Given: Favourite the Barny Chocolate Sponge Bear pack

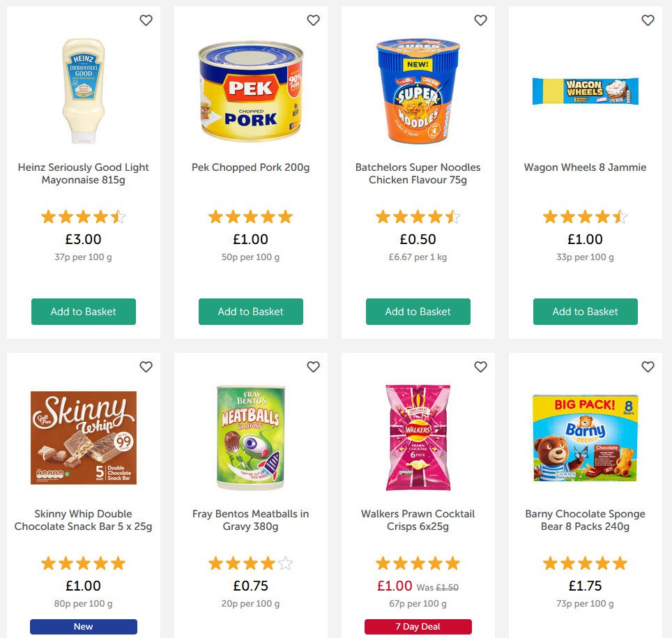Looking at the screenshot, I should (x=648, y=366).
